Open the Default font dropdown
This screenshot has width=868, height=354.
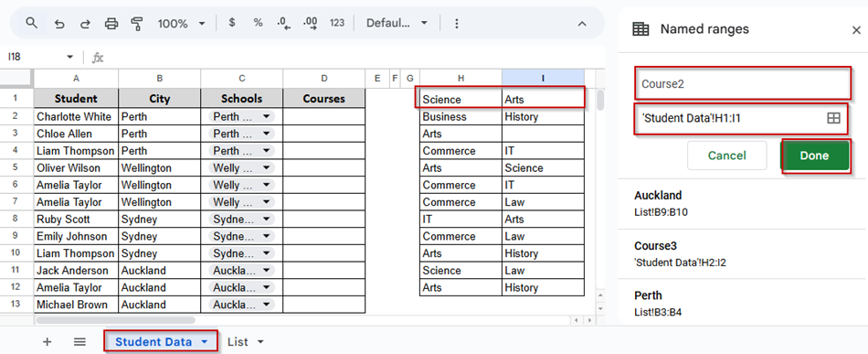(x=397, y=23)
